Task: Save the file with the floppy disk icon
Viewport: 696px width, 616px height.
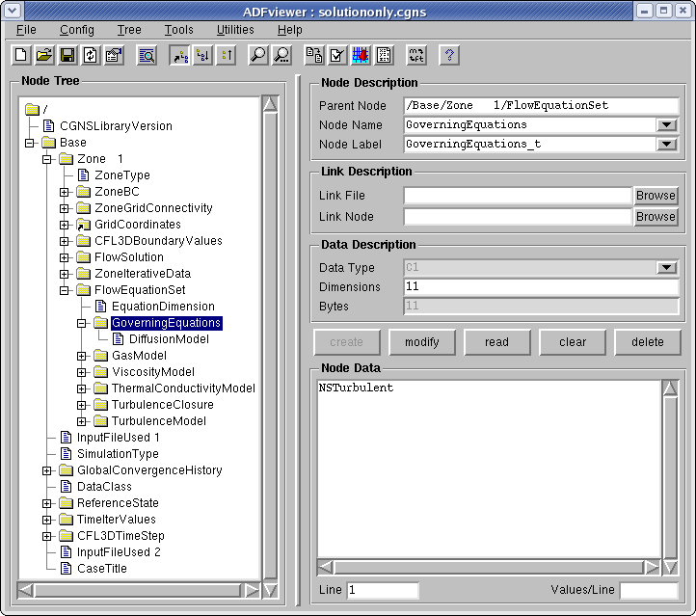Action: pos(67,55)
